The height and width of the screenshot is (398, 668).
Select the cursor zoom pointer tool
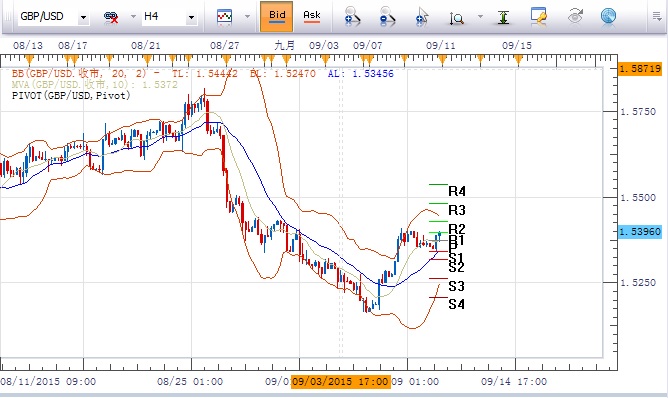coord(422,17)
